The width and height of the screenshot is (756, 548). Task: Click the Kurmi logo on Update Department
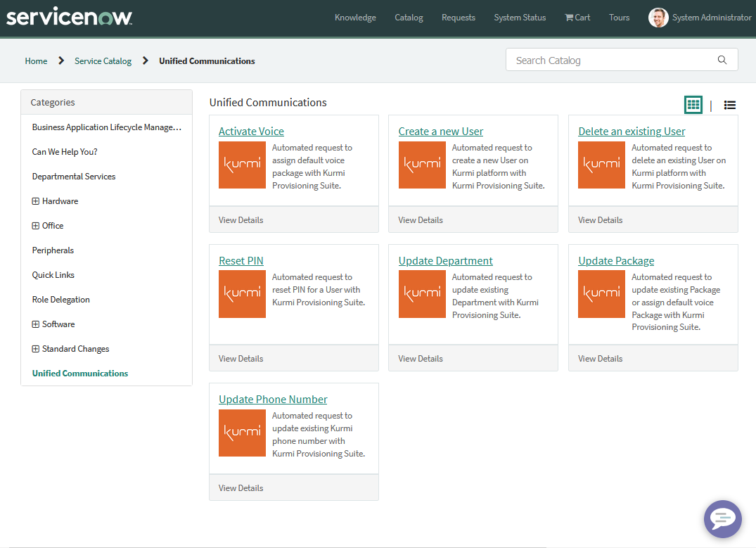[422, 294]
